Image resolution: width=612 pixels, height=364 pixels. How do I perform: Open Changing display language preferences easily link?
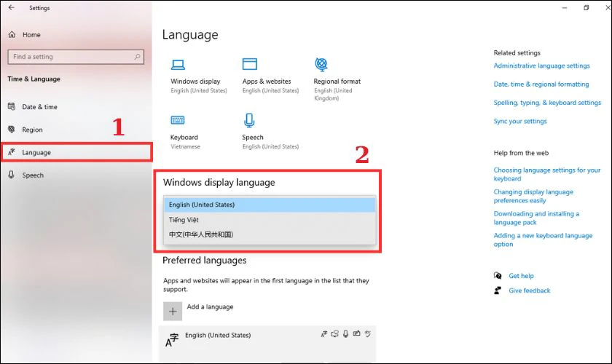click(x=533, y=196)
